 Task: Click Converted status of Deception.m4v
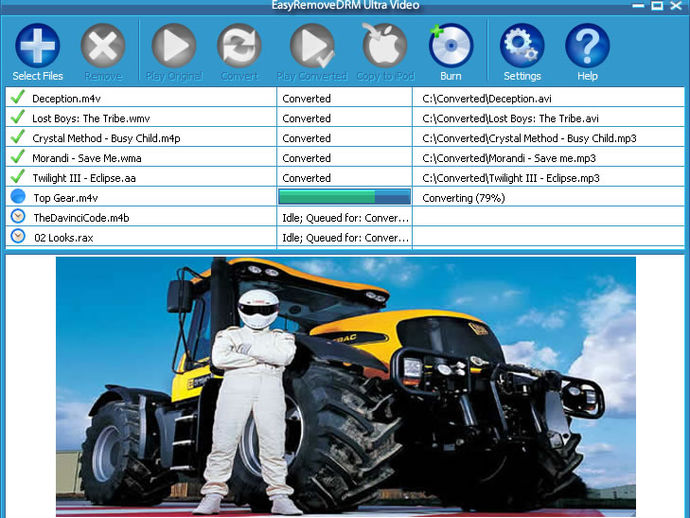coord(306,99)
